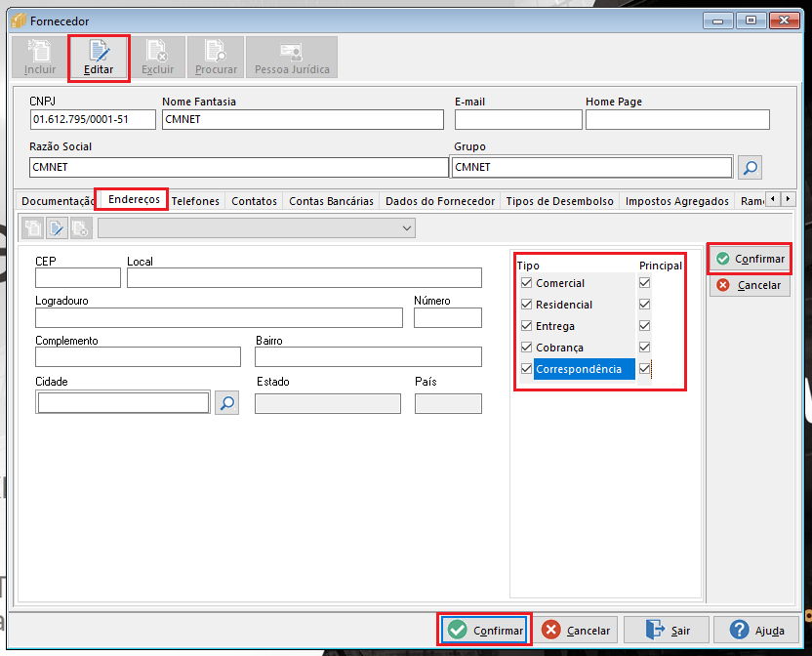This screenshot has width=812, height=656.
Task: Switch to Tipos de Desembolso tab
Action: pos(559,201)
